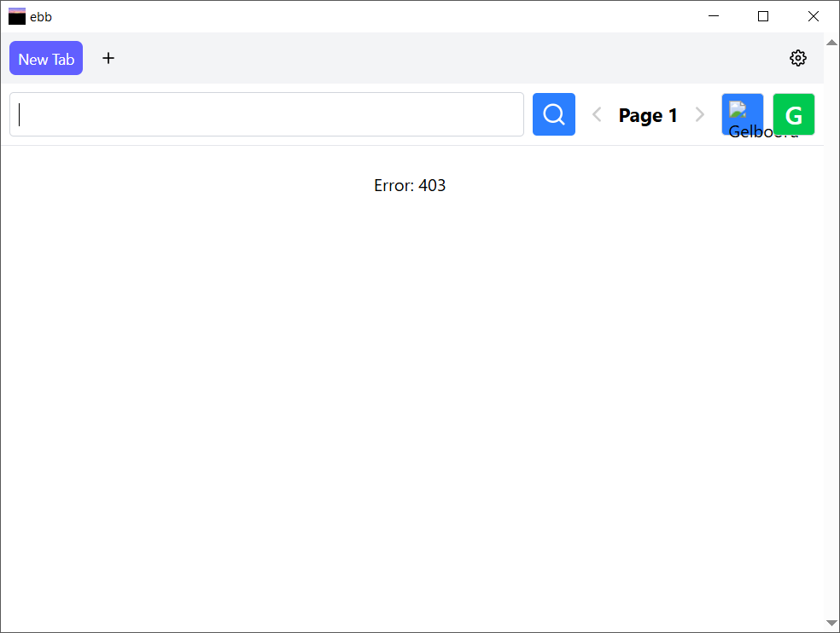This screenshot has width=840, height=633.
Task: Click the vertical scrollbar track
Action: [831, 341]
